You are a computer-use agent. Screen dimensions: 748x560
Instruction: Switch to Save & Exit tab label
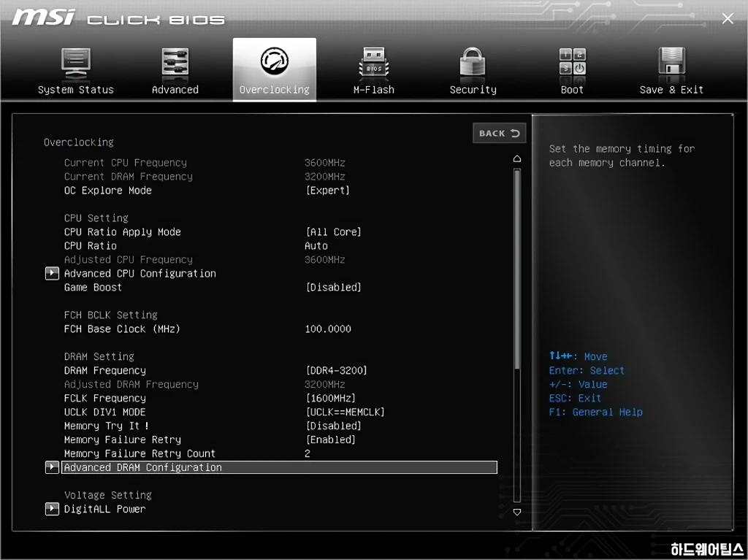click(672, 90)
